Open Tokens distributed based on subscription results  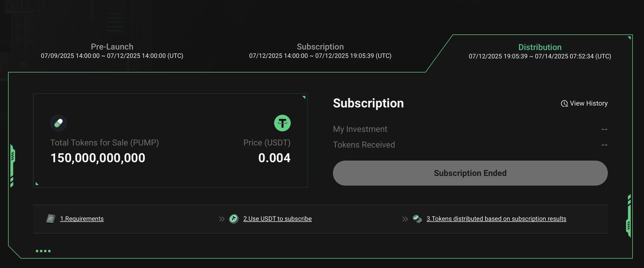[x=496, y=219]
